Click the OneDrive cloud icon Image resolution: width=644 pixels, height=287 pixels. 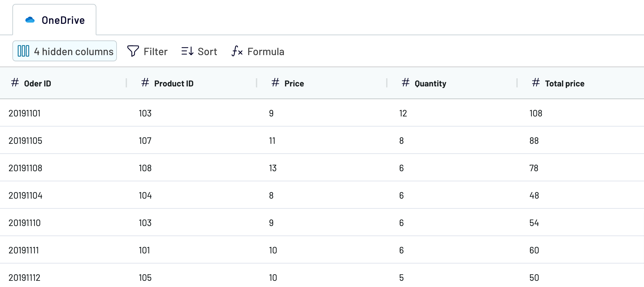pos(30,20)
